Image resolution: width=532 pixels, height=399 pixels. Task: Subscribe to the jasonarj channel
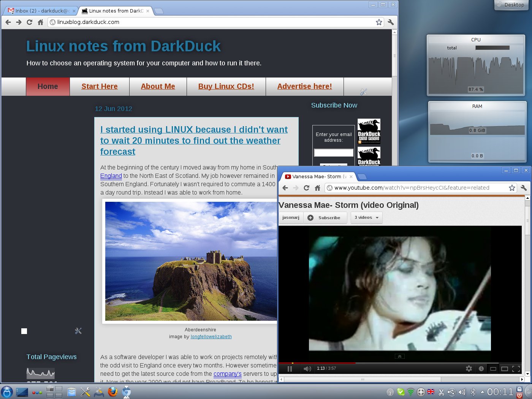coord(325,218)
